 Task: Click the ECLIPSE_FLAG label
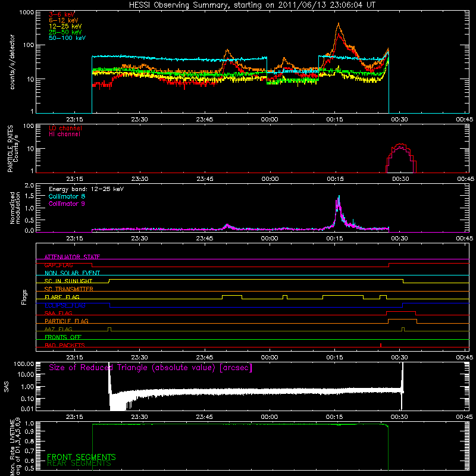(x=65, y=305)
